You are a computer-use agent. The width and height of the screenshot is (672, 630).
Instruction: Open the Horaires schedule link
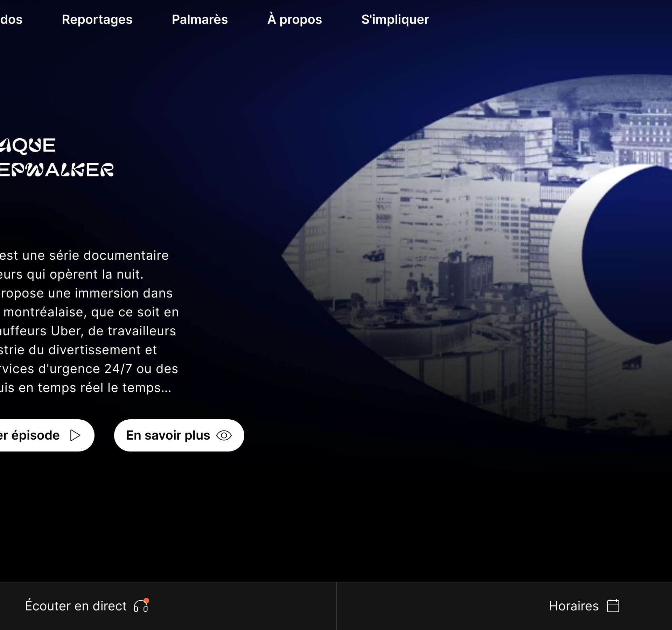coord(574,606)
